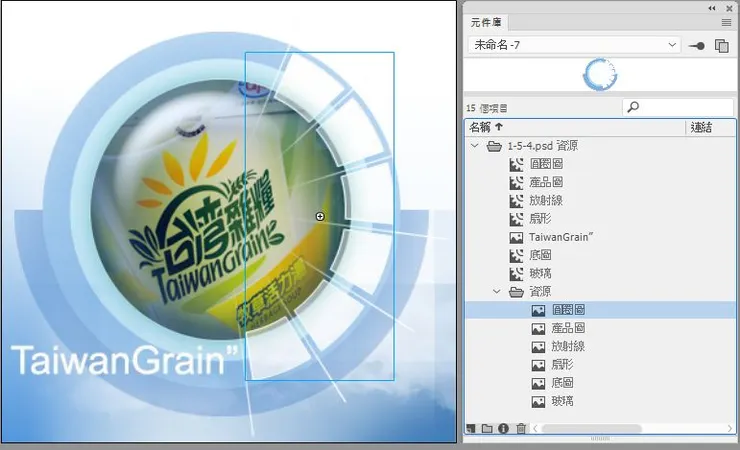Delete the selected library item
This screenshot has height=450, width=740.
pos(521,428)
